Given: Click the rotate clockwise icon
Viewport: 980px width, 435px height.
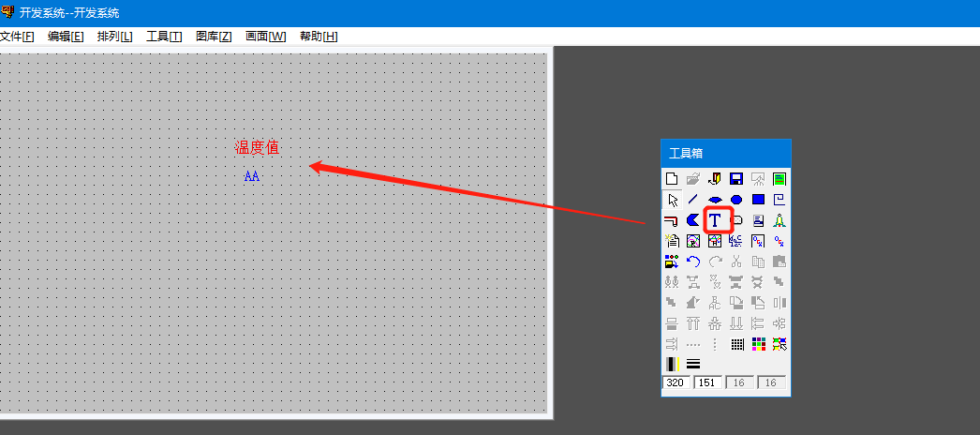Looking at the screenshot, I should coord(736,303).
